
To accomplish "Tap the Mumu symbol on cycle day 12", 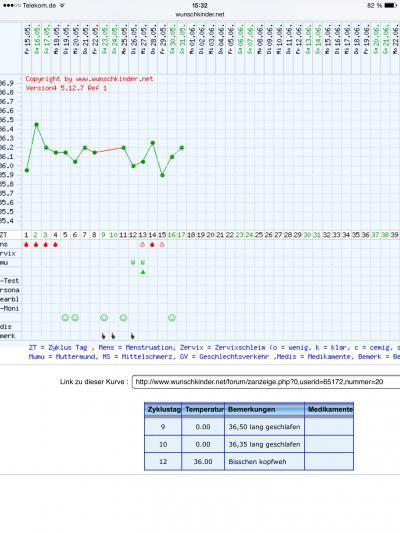I will (133, 262).
